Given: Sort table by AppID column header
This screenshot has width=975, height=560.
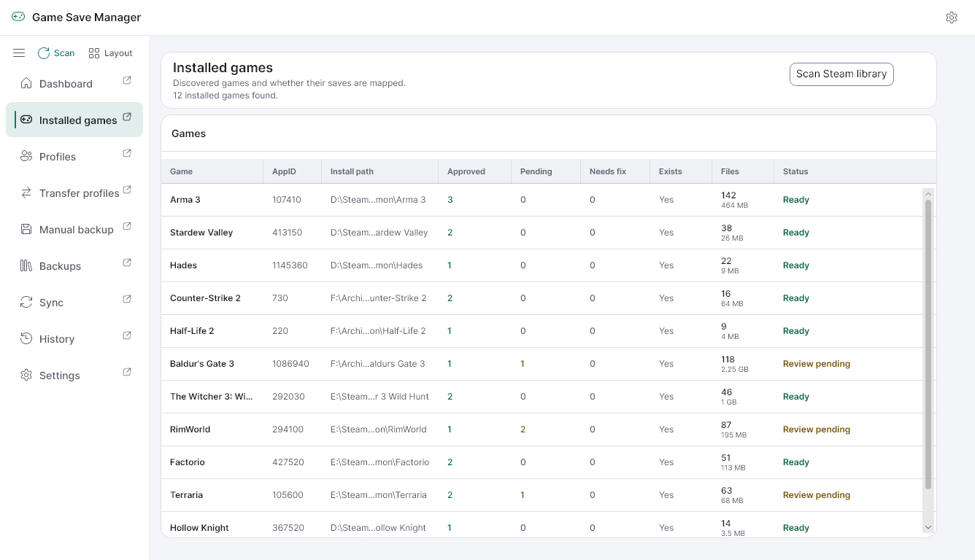Looking at the screenshot, I should coord(292,171).
